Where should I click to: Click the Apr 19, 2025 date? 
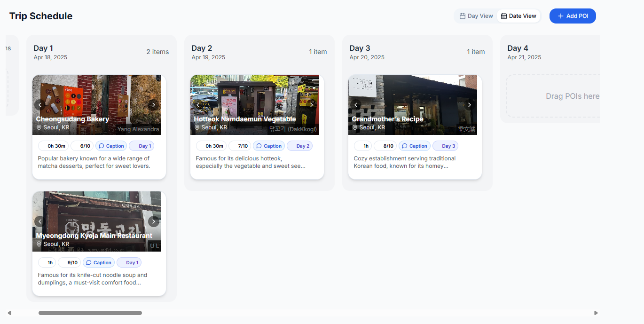tap(208, 57)
